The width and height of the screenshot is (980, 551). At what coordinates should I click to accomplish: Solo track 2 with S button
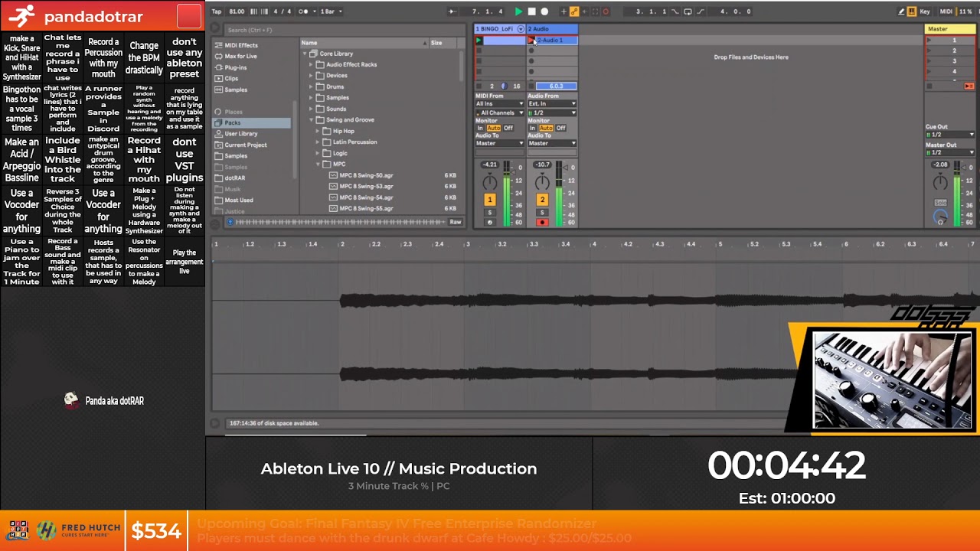pos(542,213)
